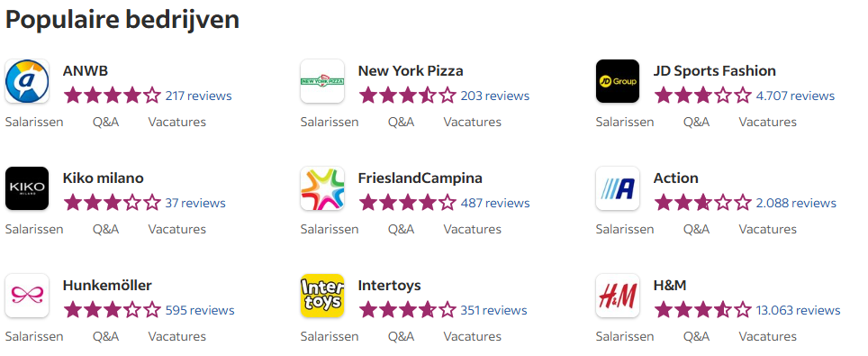Open H&M's 13.063 reviews link

coord(798,310)
